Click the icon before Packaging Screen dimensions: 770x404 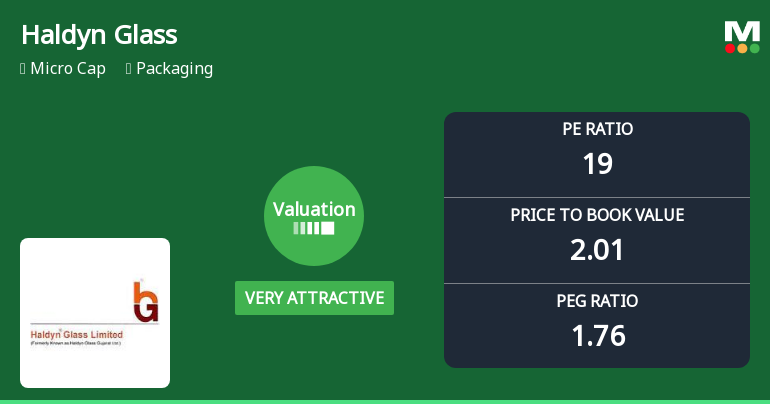click(x=129, y=69)
